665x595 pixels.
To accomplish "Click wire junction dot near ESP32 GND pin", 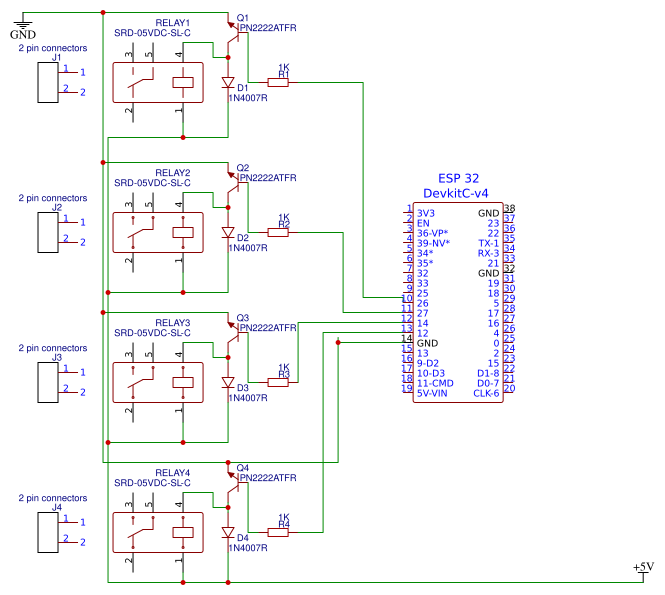I will coord(338,343).
